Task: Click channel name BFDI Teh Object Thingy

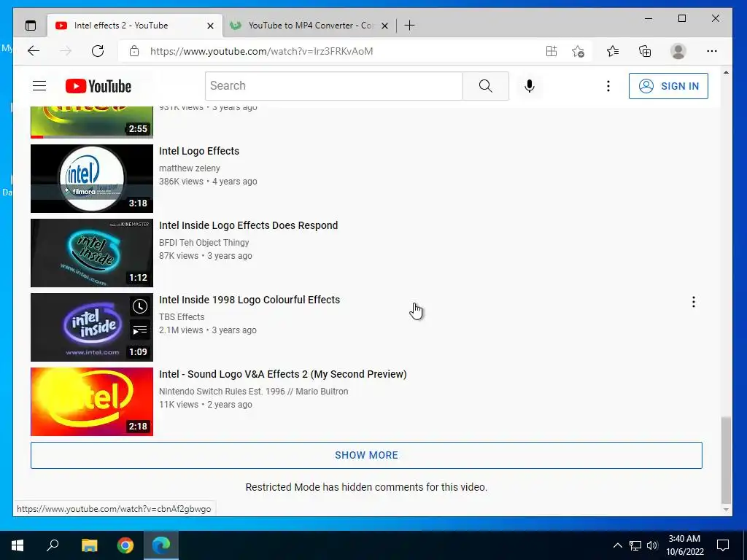Action: click(204, 242)
